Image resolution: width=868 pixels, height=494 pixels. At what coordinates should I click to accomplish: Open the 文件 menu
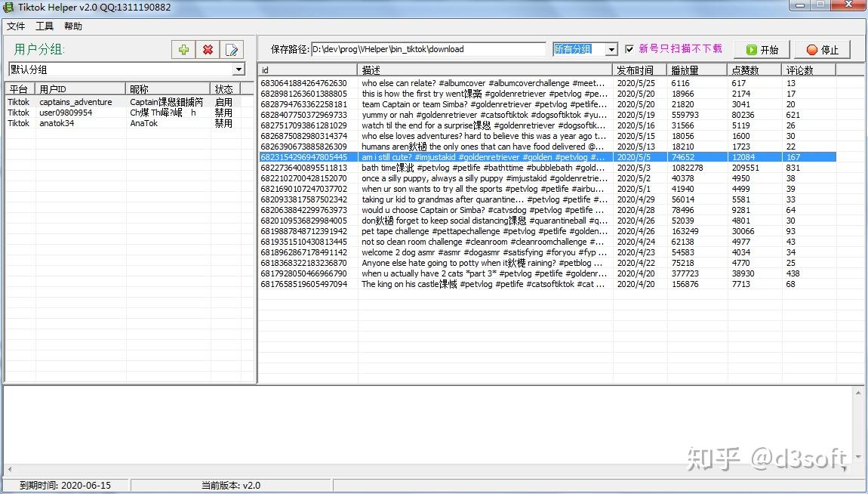click(16, 26)
